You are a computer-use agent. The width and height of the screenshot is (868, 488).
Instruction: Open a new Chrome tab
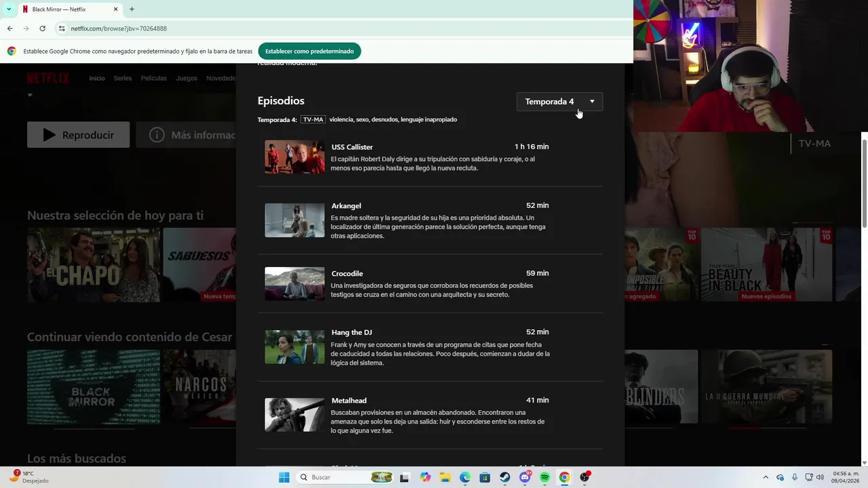coord(132,9)
